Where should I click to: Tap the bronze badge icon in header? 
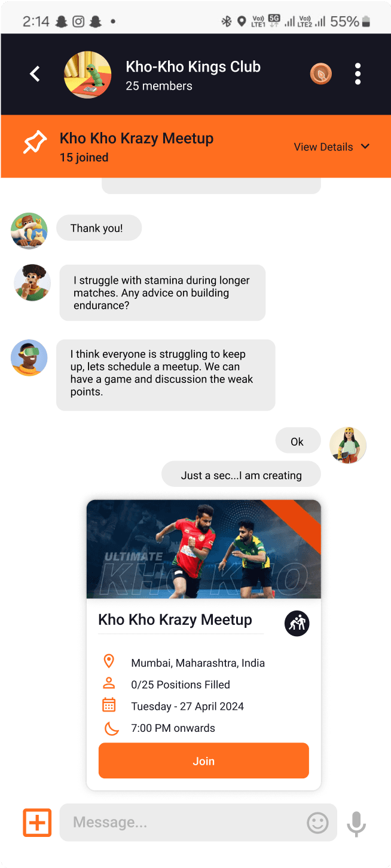coord(321,74)
